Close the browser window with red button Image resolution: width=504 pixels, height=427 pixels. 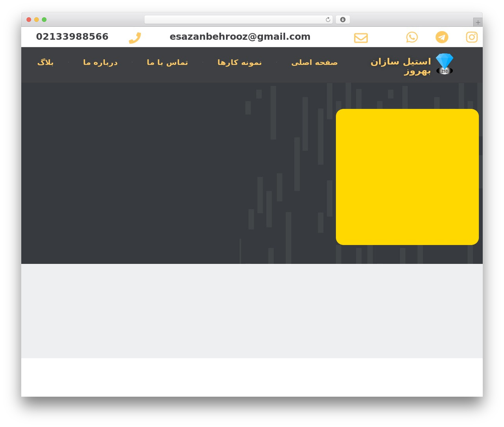(x=29, y=20)
